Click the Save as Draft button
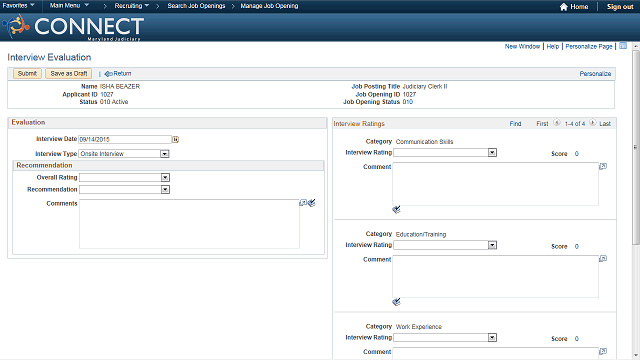640x360 pixels. (69, 73)
